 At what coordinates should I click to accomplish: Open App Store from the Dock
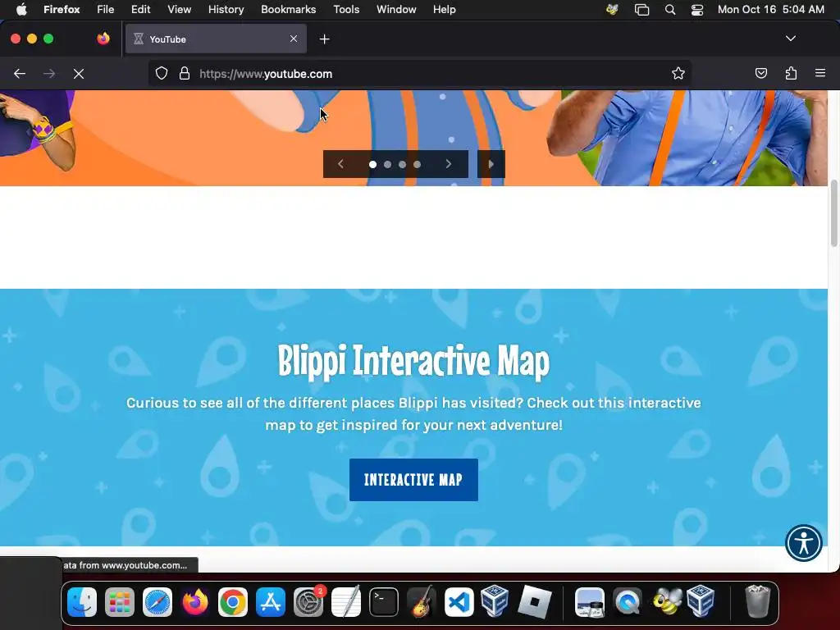click(x=271, y=602)
